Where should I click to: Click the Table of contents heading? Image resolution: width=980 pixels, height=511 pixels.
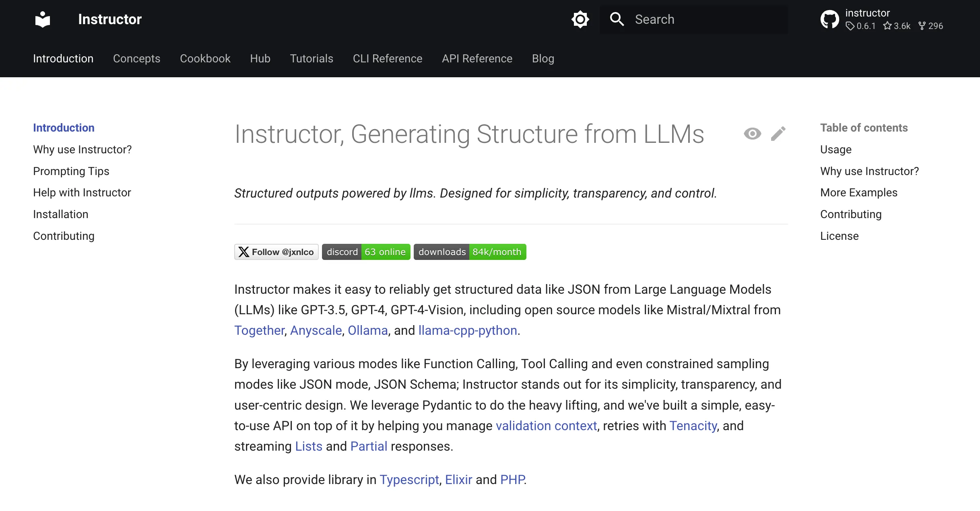click(864, 128)
